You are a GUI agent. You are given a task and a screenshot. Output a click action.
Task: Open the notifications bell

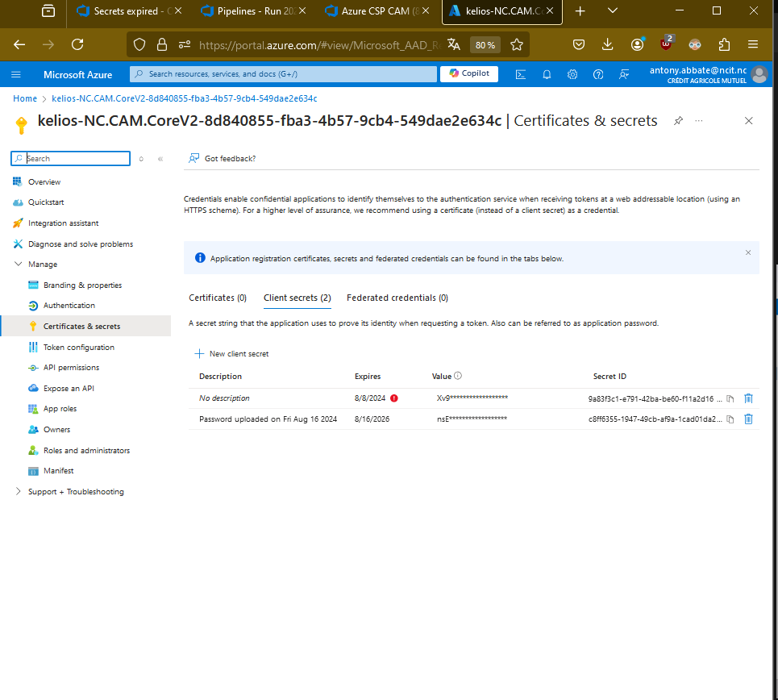(547, 74)
